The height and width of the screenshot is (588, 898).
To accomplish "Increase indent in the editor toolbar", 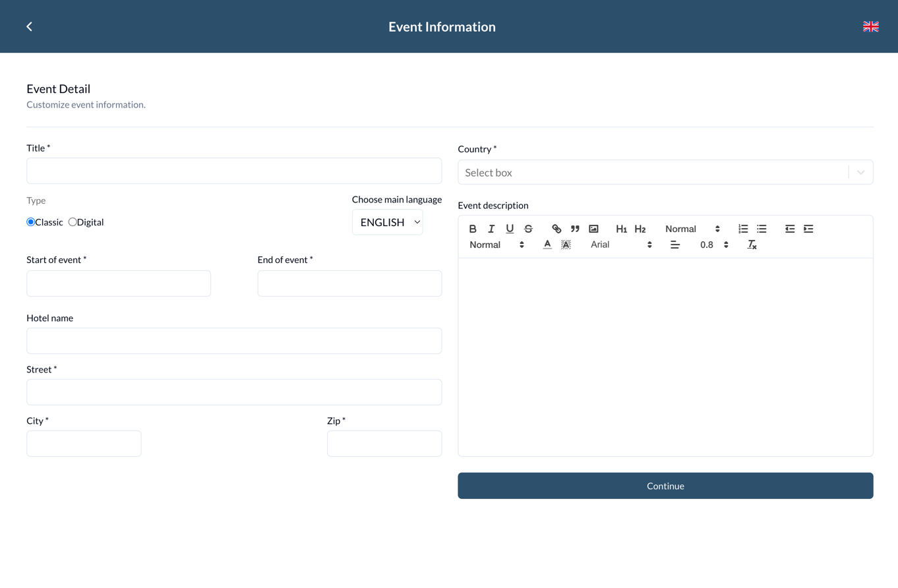I will tap(808, 229).
